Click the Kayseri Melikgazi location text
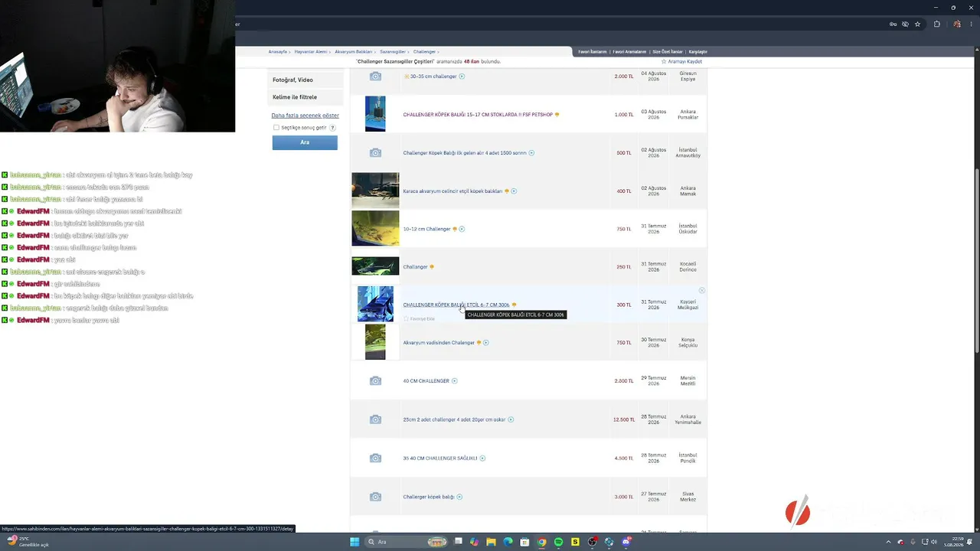980x551 pixels. [x=688, y=305]
